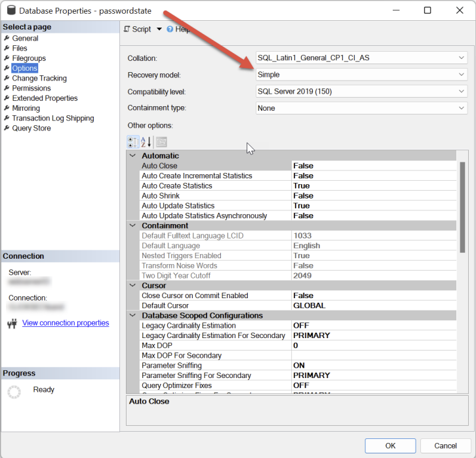This screenshot has height=458, width=476.
Task: Click the Ready progress spinner icon
Action: (x=14, y=392)
